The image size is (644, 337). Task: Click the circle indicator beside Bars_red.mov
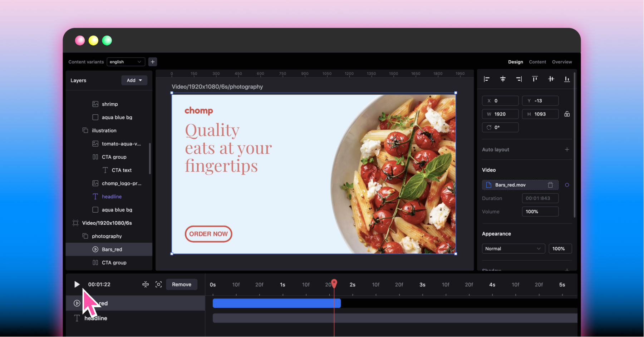click(x=567, y=185)
